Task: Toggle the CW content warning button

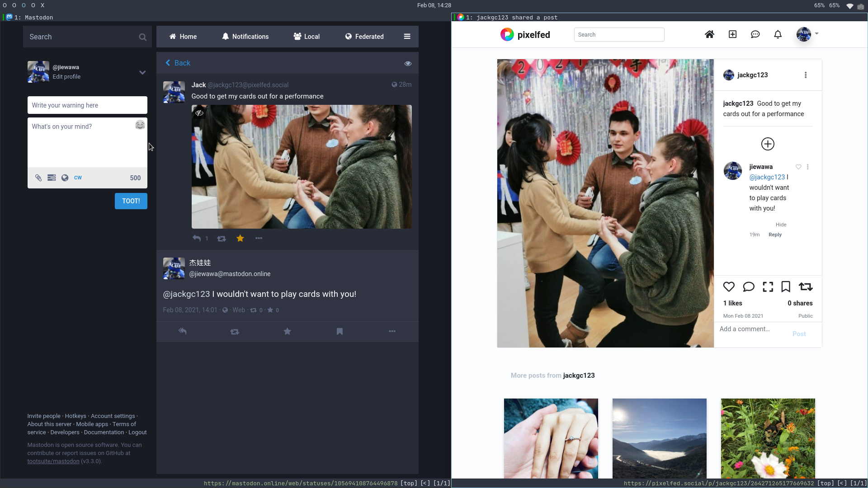Action: (x=78, y=177)
